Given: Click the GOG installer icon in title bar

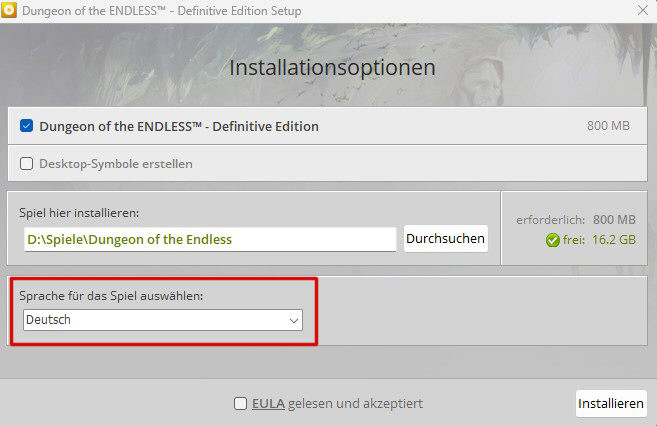Looking at the screenshot, I should click(x=9, y=10).
